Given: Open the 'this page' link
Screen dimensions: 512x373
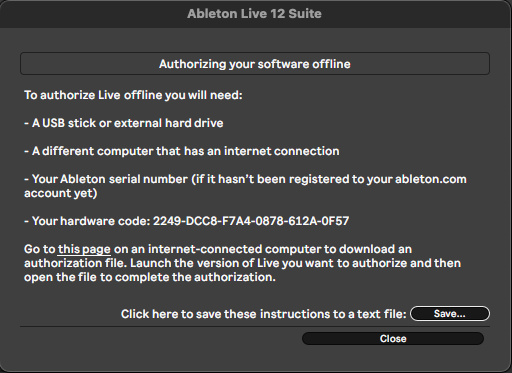Looking at the screenshot, I should pos(84,249).
